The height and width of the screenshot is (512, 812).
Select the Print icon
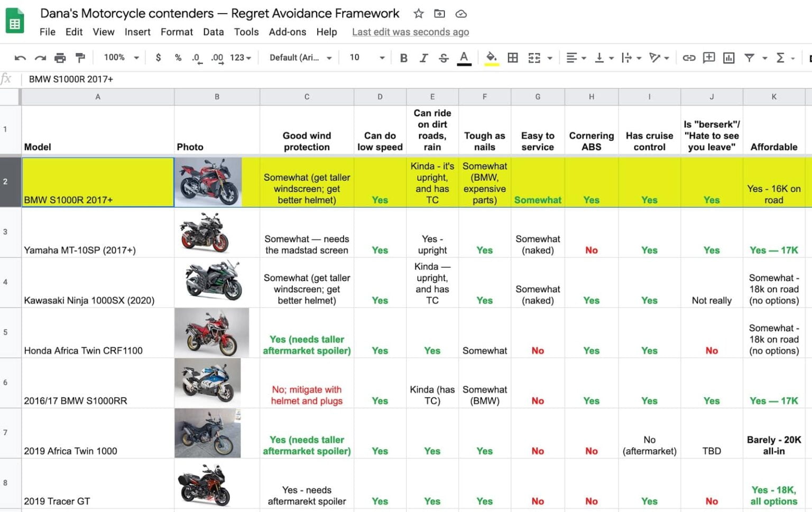[x=60, y=58]
